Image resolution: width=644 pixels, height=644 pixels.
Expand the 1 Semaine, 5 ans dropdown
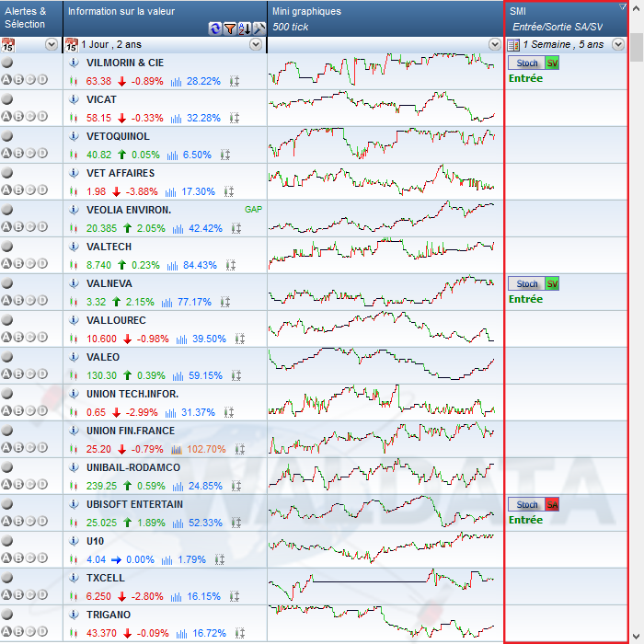[x=618, y=44]
